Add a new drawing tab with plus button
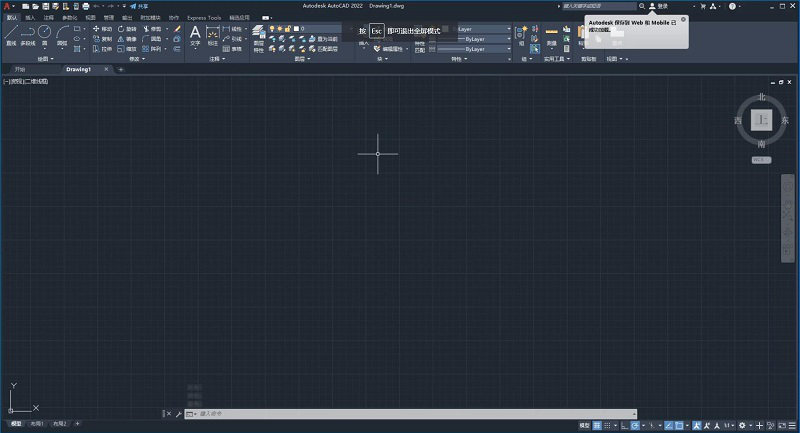The height and width of the screenshot is (433, 800). pos(121,69)
